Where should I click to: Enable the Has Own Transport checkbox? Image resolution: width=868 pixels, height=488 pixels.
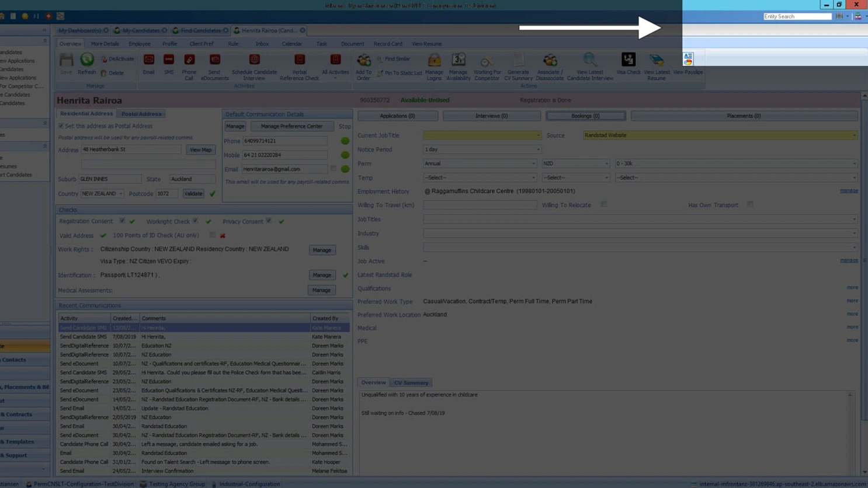[x=750, y=205]
